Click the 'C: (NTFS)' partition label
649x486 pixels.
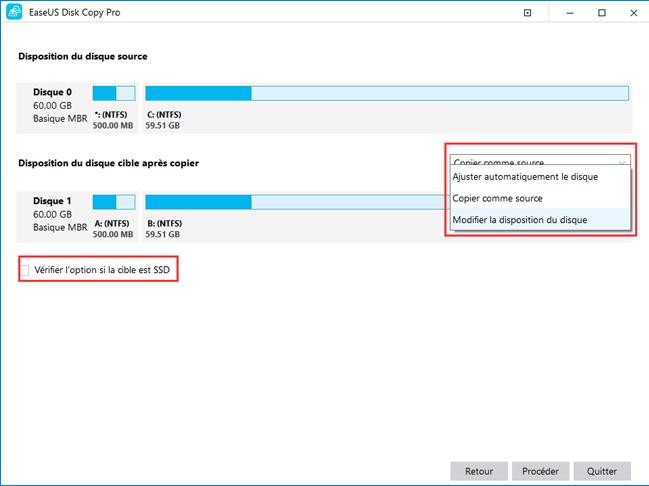point(164,115)
